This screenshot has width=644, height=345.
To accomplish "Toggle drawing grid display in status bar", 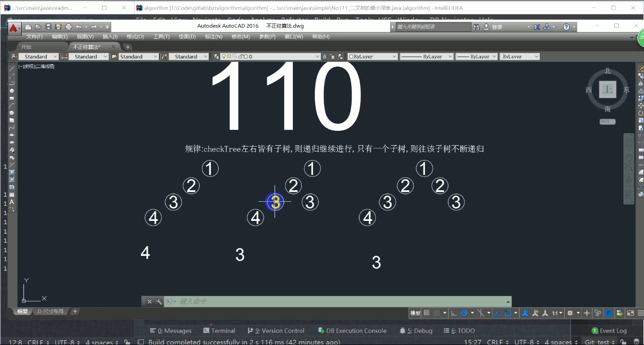I will 426,313.
